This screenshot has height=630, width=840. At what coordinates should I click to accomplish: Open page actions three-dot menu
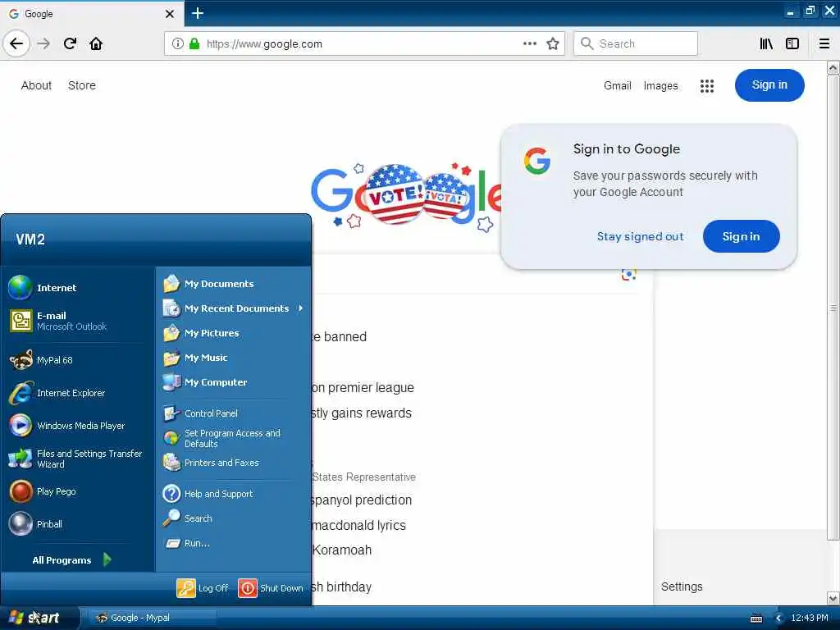pos(529,43)
